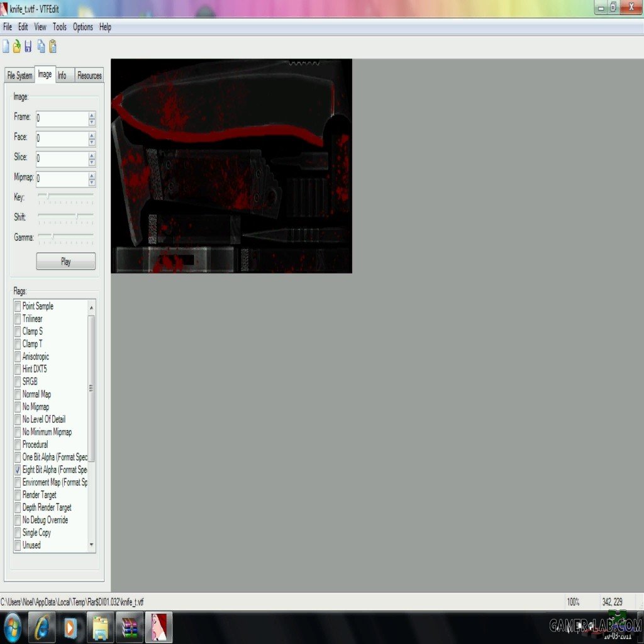Click the Paste clipboard icon
The height and width of the screenshot is (644, 644).
tap(53, 47)
